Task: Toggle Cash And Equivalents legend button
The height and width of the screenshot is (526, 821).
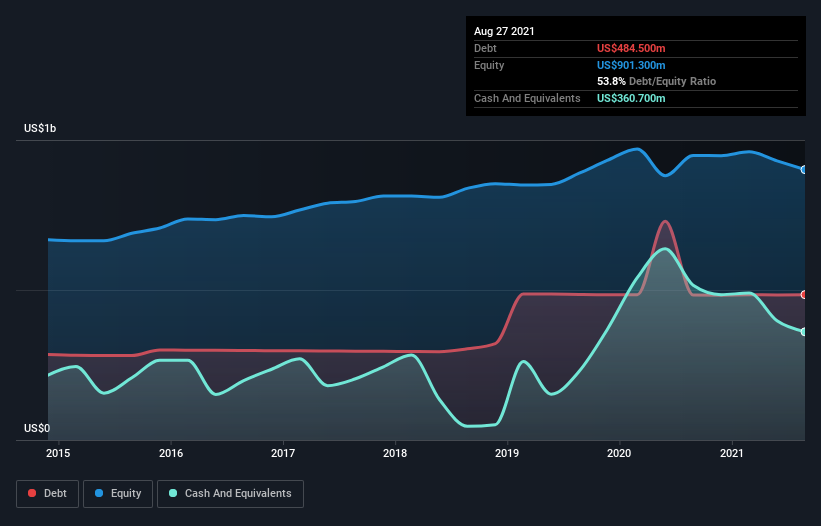Action: pos(230,494)
